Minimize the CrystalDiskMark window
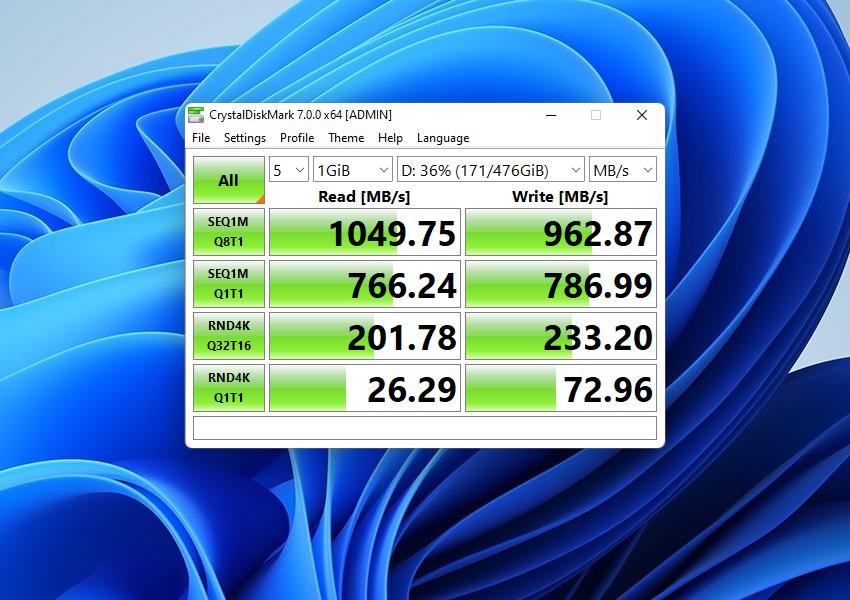This screenshot has height=600, width=850. pyautogui.click(x=551, y=115)
